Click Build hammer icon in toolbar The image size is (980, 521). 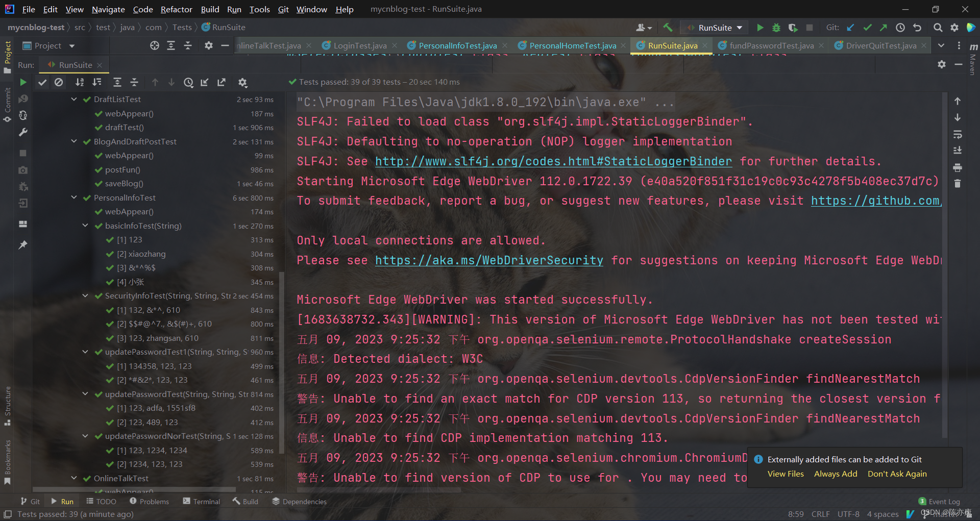[668, 28]
